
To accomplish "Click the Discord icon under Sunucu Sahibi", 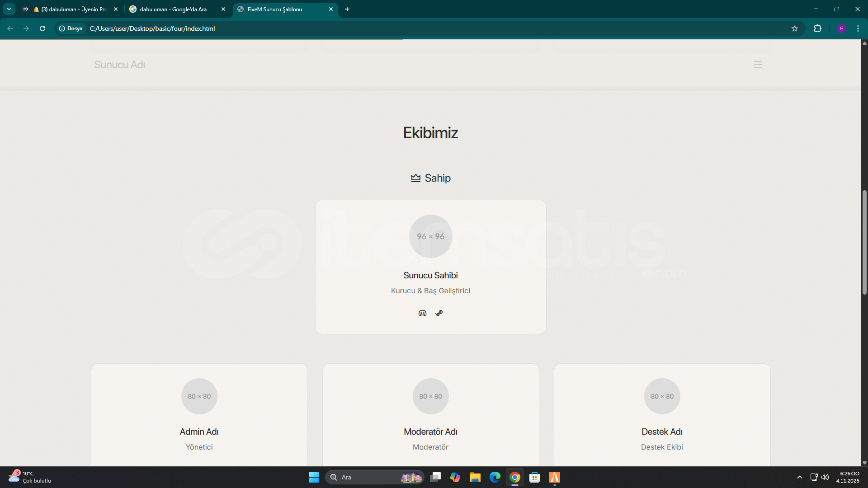I will [x=422, y=313].
